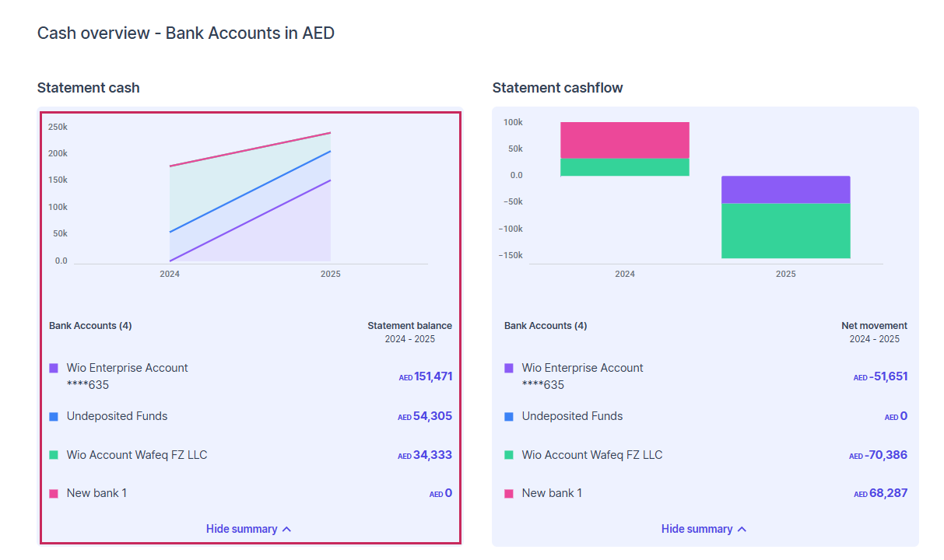944x560 pixels.
Task: Select Wio Account Wafeq FZ LLC in cashflow list
Action: pyautogui.click(x=591, y=455)
